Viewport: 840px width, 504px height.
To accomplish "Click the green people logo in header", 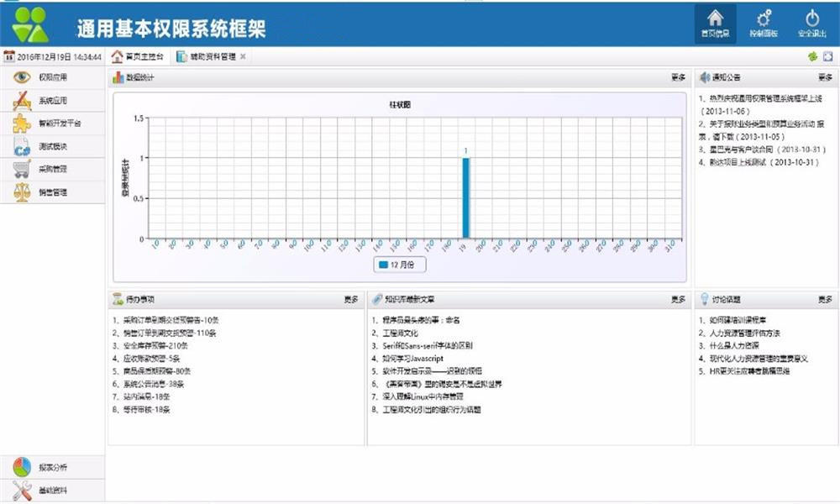I will [30, 24].
